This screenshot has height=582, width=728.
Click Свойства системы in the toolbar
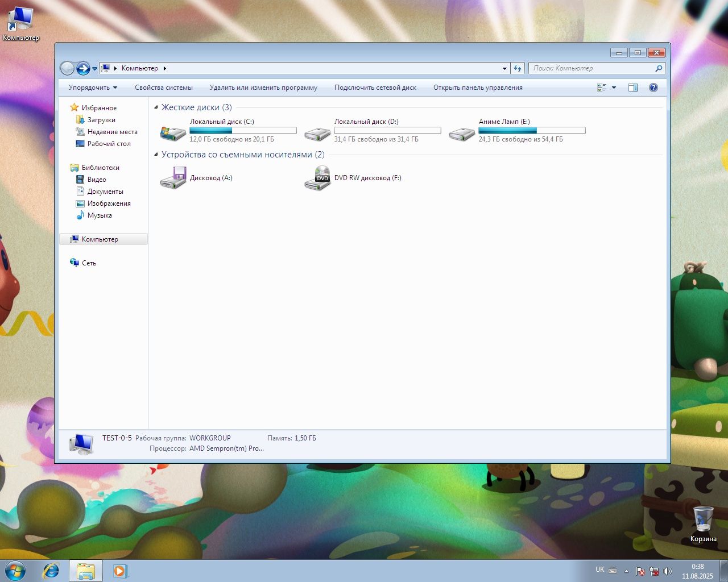tap(164, 88)
